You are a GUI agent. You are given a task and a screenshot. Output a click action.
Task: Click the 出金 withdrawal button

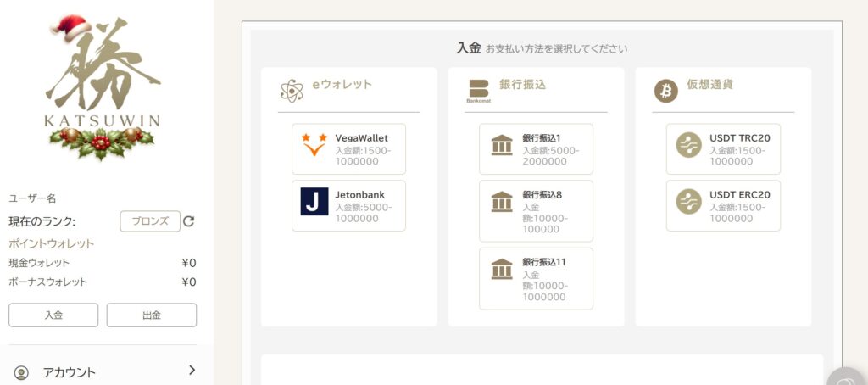tap(152, 315)
